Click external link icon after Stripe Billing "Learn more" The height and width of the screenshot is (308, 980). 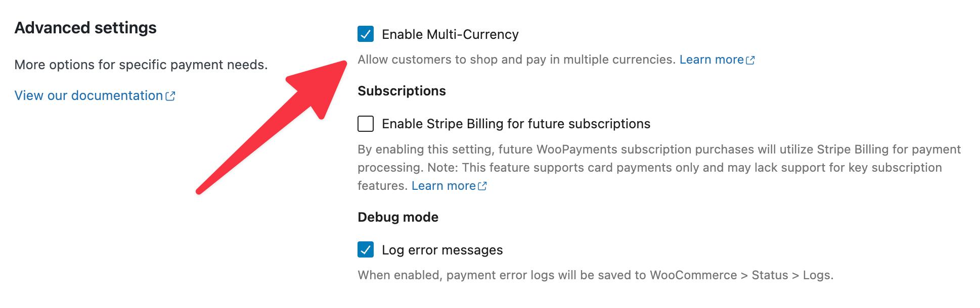[x=482, y=185]
